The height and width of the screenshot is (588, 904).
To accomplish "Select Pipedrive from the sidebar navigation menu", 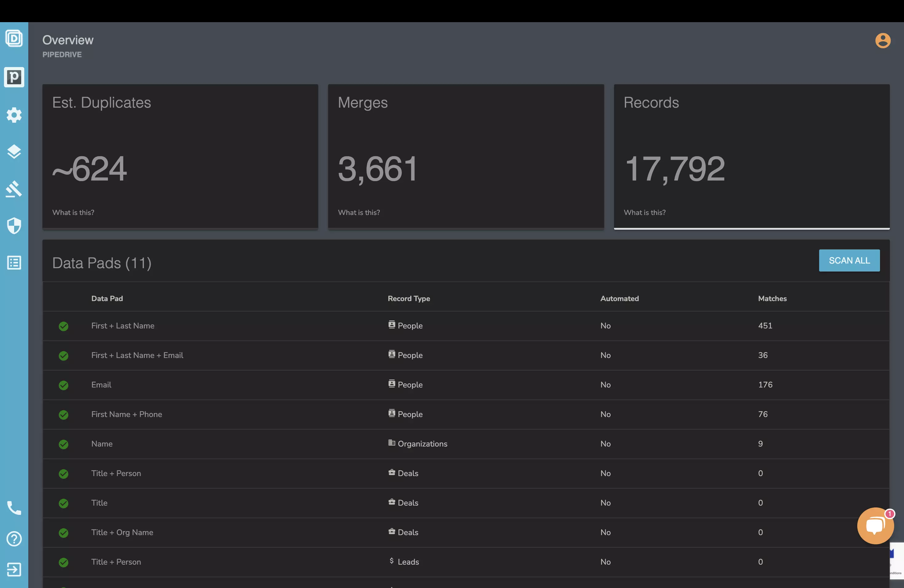I will click(x=14, y=77).
